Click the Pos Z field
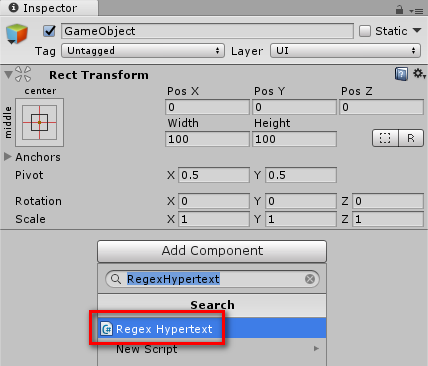Image resolution: width=428 pixels, height=366 pixels. click(382, 107)
